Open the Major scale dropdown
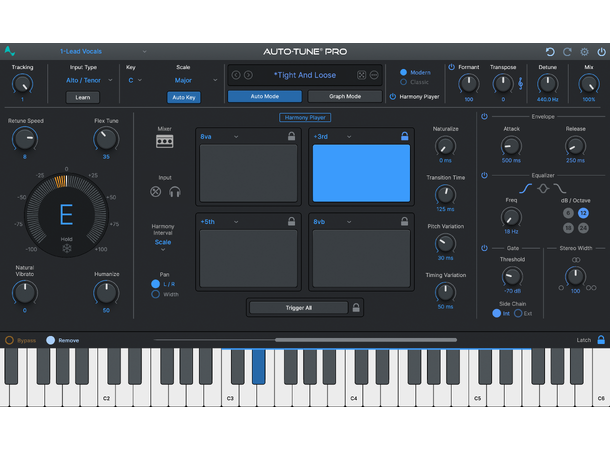 pos(196,80)
